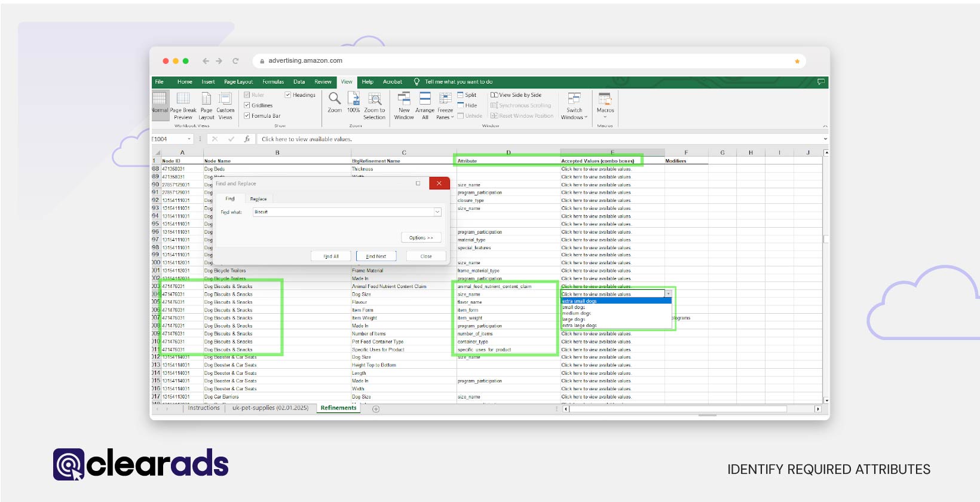The image size is (980, 502).
Task: Open the Insert ribbon tab
Action: point(208,82)
